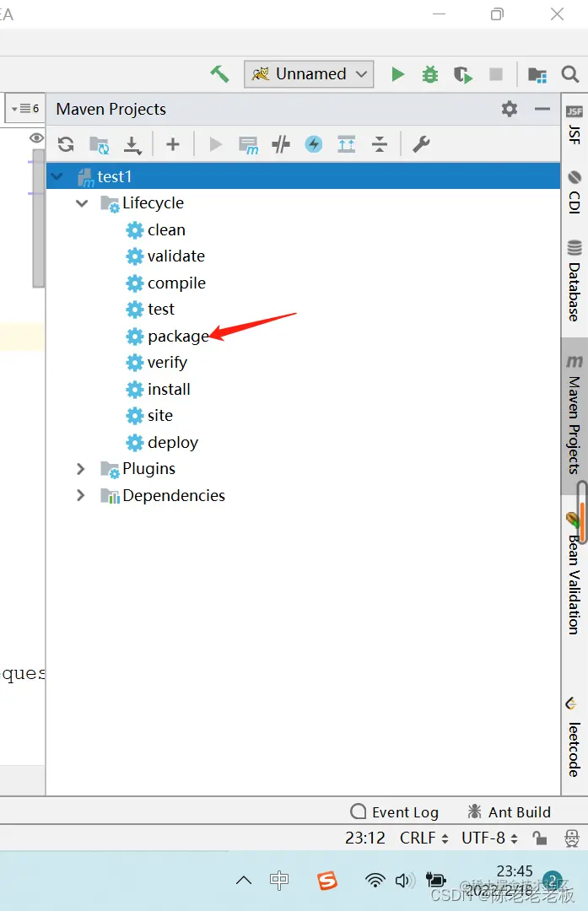Open Sogou input method tray icon
The image size is (588, 911).
point(327,880)
